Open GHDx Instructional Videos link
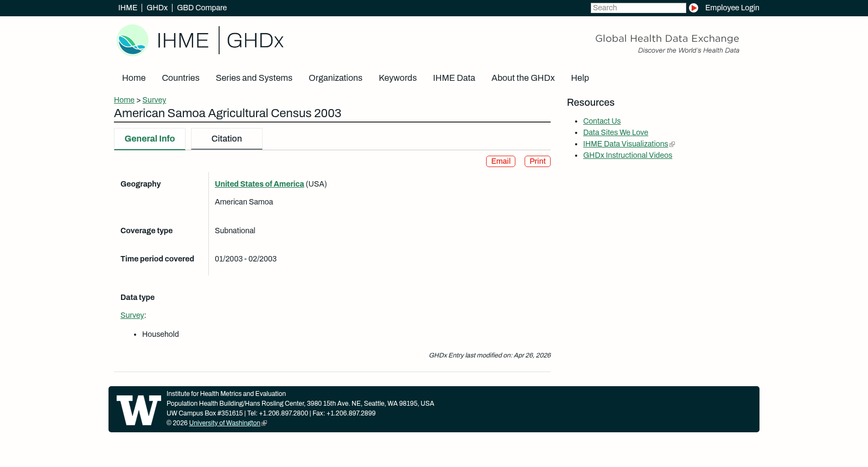The image size is (868, 467). pyautogui.click(x=628, y=155)
